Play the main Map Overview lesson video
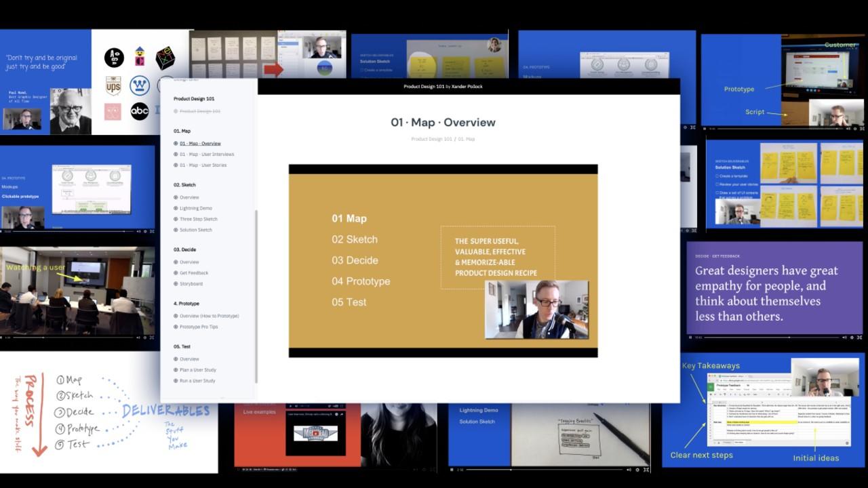 coord(443,261)
